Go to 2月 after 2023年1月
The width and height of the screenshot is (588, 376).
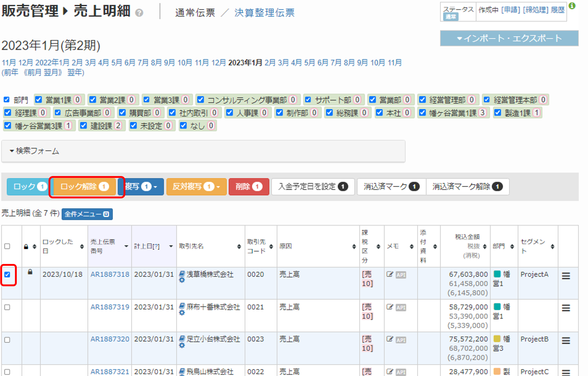[x=270, y=63]
